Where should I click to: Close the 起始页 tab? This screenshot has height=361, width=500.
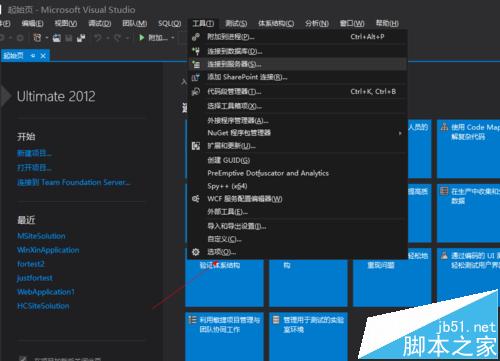click(x=43, y=56)
